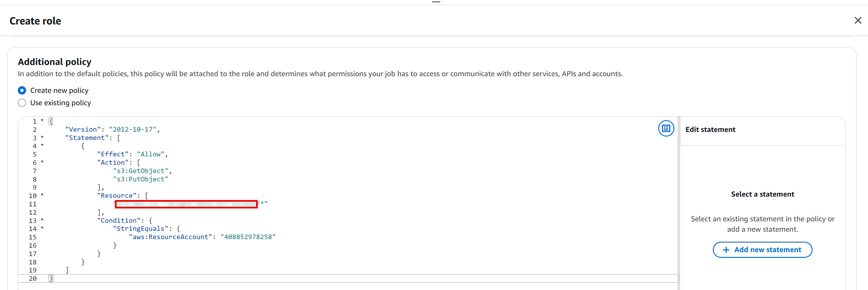Collapse the Action array fold arrow
The image size is (868, 290).
pyautogui.click(x=42, y=162)
